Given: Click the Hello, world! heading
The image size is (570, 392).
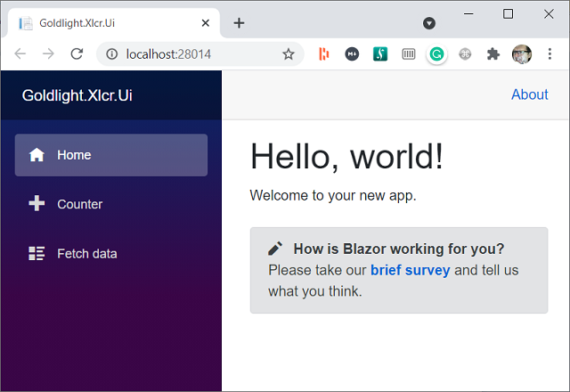Looking at the screenshot, I should point(346,157).
